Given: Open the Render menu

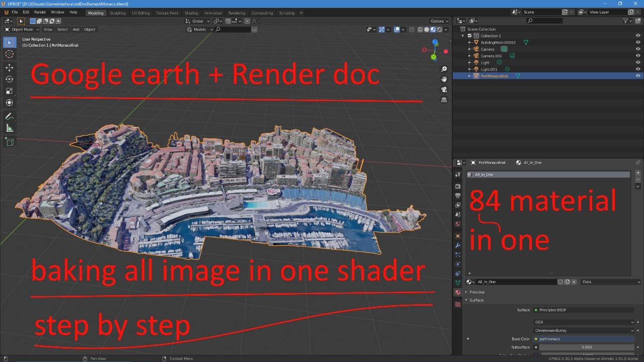Looking at the screenshot, I should pyautogui.click(x=40, y=12).
